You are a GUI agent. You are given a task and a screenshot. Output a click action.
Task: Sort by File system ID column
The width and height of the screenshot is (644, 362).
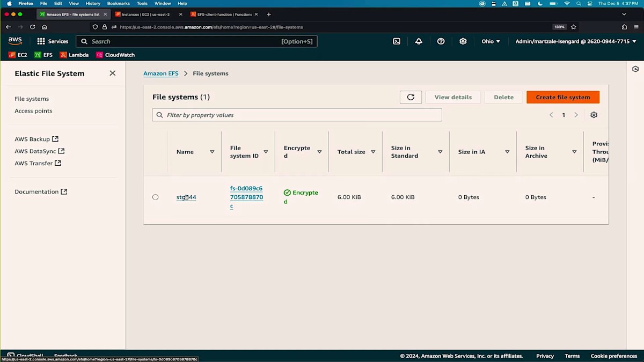coord(266,152)
